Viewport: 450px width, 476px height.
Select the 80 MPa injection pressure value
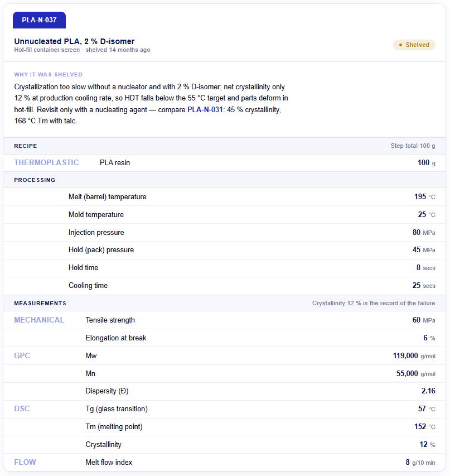pyautogui.click(x=424, y=233)
